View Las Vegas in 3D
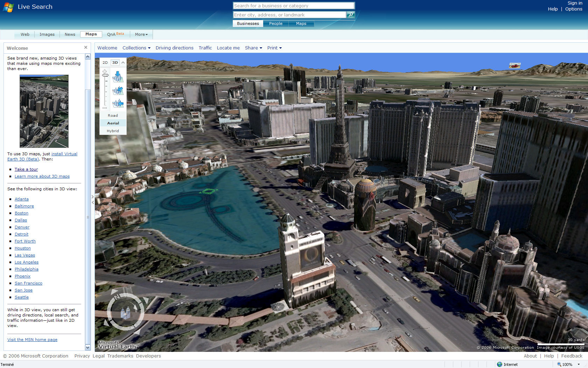588x368 pixels. coord(25,255)
